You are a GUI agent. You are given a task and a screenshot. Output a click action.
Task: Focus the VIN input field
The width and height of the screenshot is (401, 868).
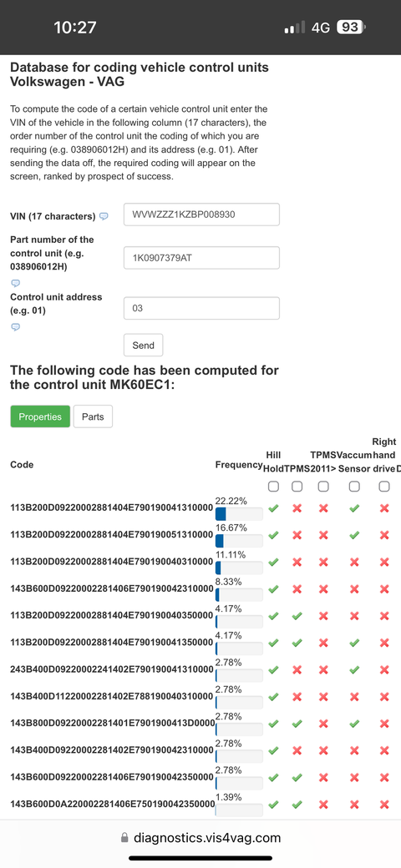click(x=201, y=214)
